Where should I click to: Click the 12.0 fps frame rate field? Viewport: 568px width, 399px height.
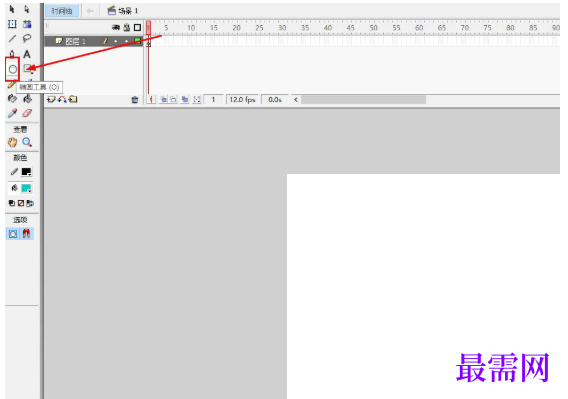coord(242,99)
